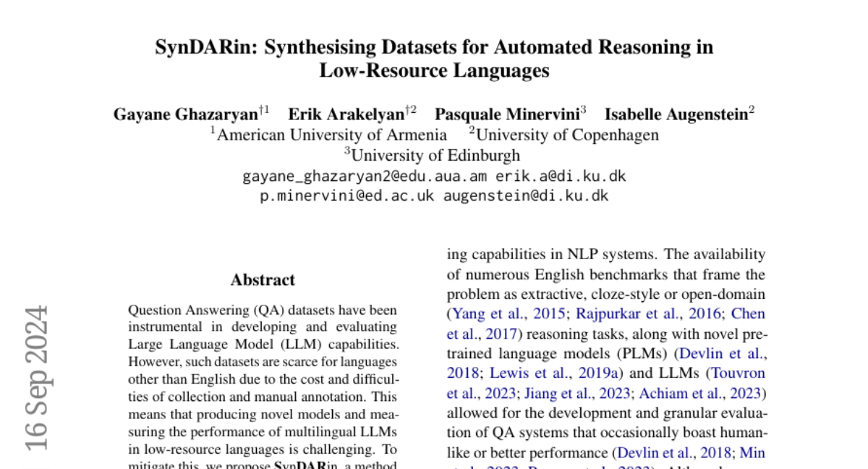Viewport: 868px width, 469px height.
Task: Click the Touvron citation link
Action: [x=736, y=373]
